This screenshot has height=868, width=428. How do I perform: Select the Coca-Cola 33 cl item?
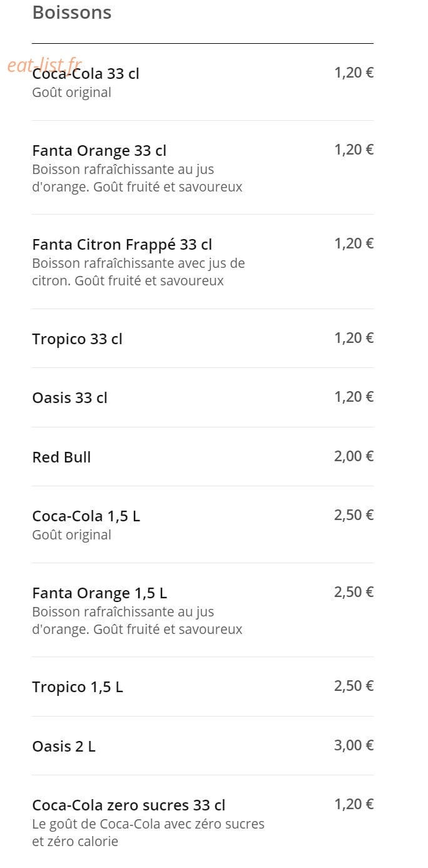coord(203,82)
